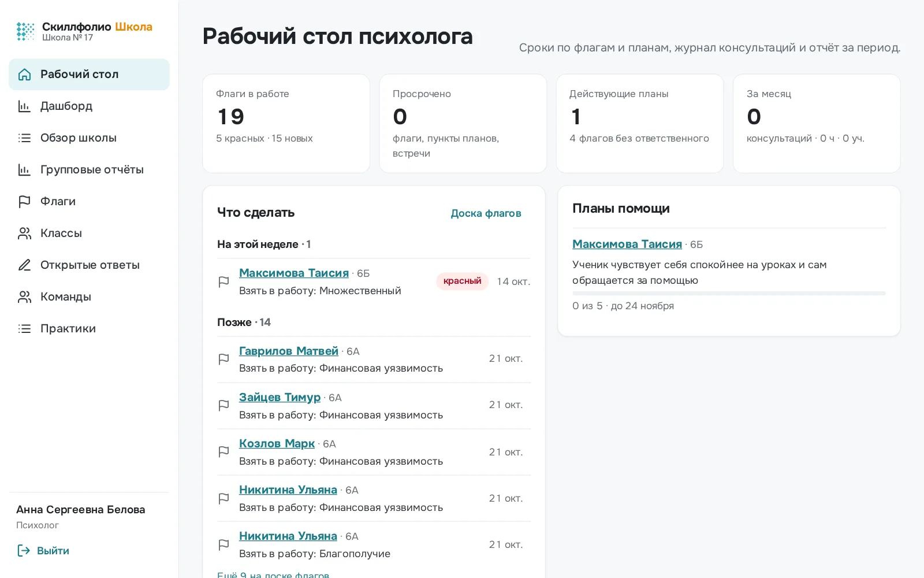This screenshot has height=578, width=924.
Task: Click 14 окт. due date text
Action: 513,282
